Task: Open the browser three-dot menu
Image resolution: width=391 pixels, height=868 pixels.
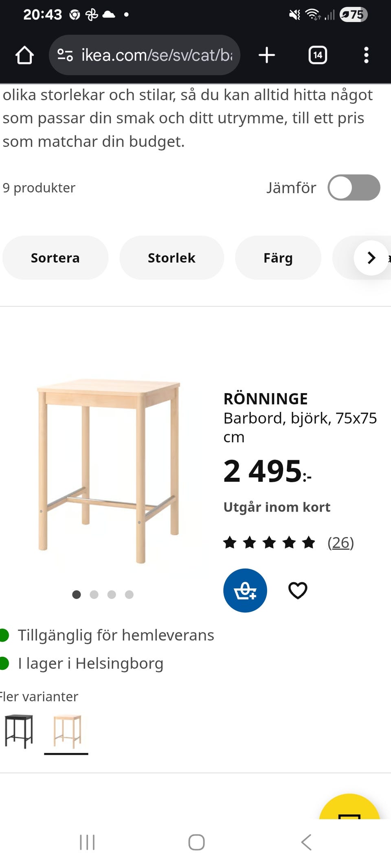Action: (366, 55)
